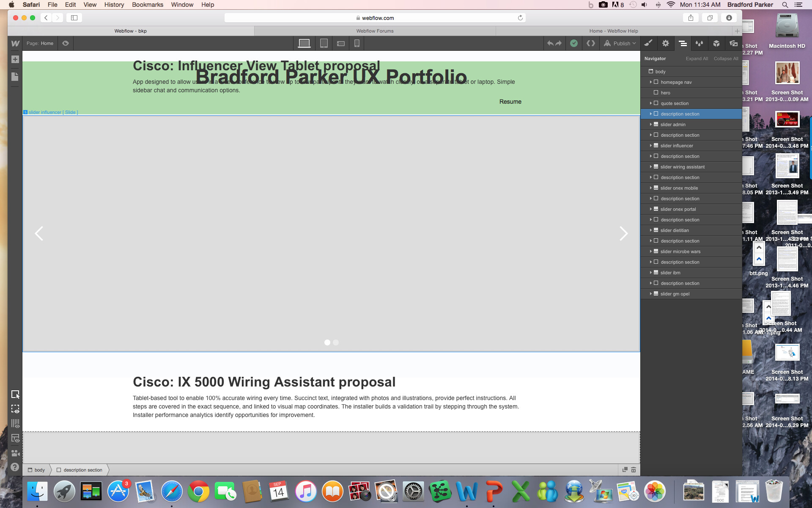Delete selected element trash icon

[x=634, y=470]
